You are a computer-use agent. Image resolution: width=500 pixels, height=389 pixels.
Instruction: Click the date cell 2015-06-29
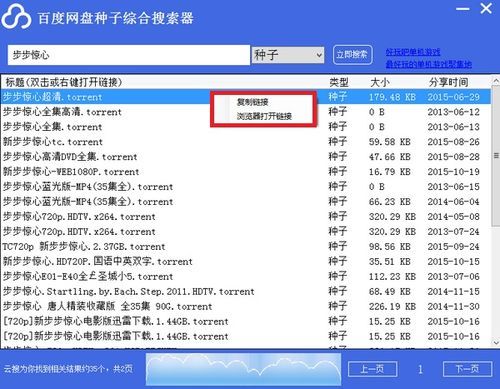454,97
